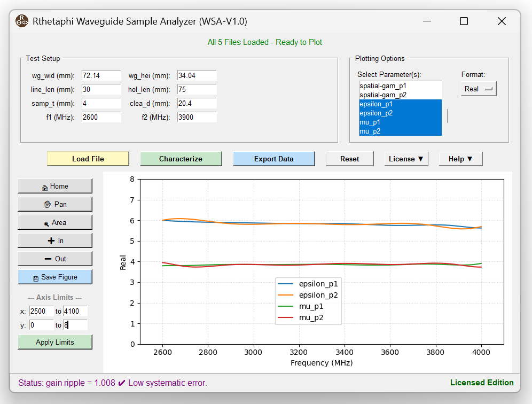Click mu_p1 legend entry in plot
The image size is (532, 404).
click(x=301, y=306)
